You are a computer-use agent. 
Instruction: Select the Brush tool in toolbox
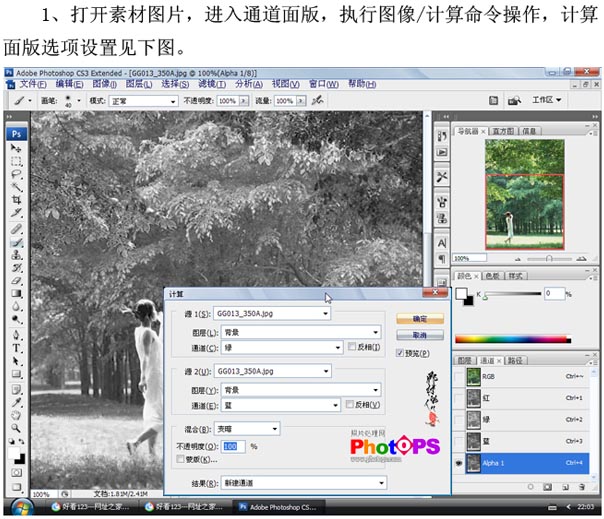tap(16, 242)
